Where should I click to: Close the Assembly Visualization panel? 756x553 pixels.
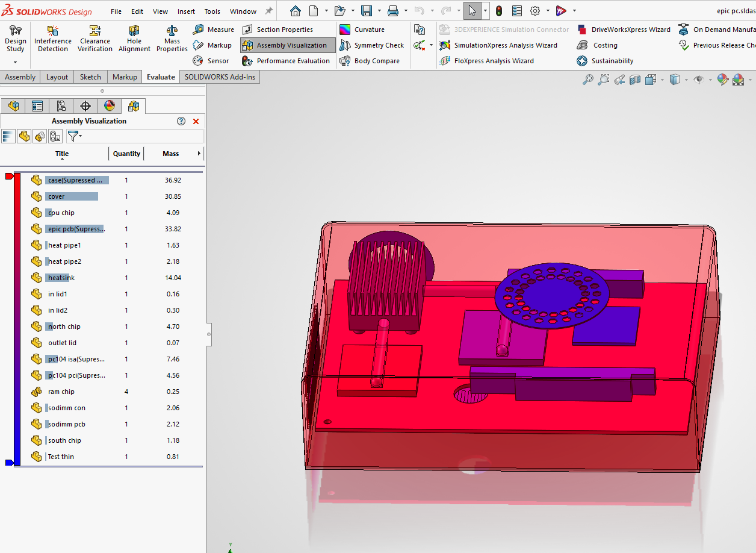[196, 121]
